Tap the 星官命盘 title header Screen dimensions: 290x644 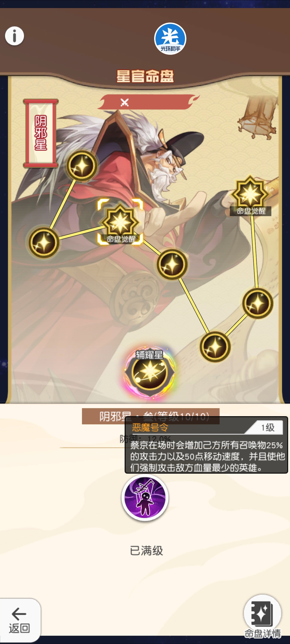click(x=145, y=76)
